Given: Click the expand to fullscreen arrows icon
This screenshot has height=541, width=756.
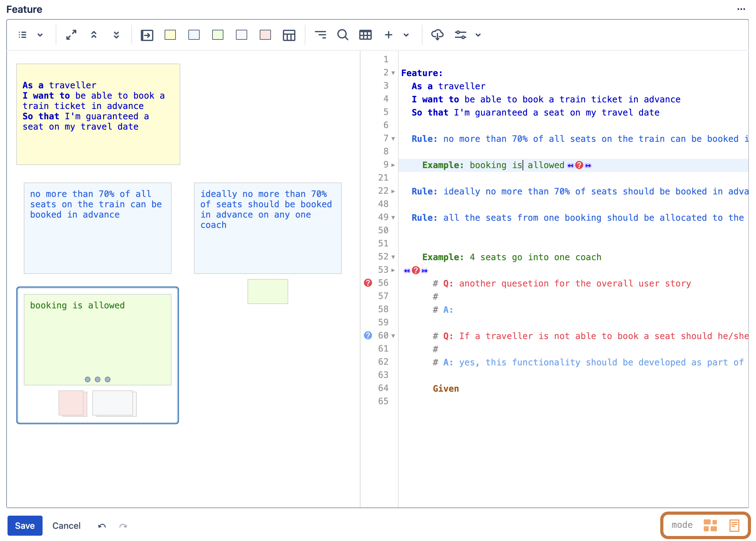Looking at the screenshot, I should (x=71, y=35).
